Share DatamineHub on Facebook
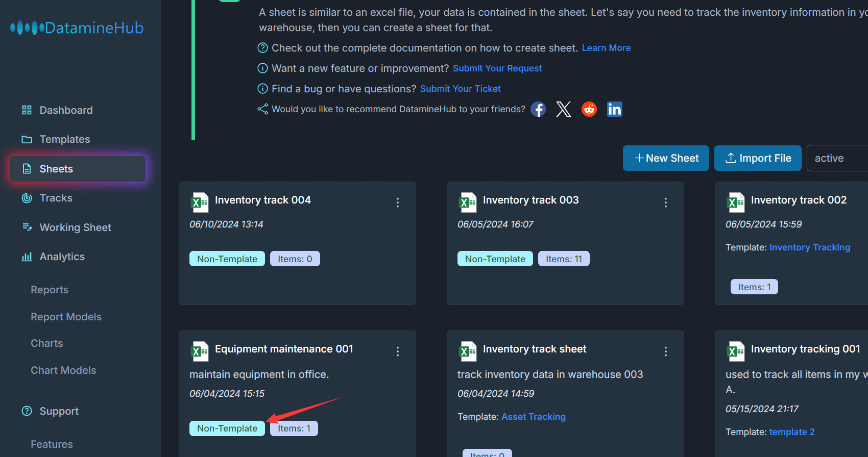868x457 pixels. coord(538,109)
